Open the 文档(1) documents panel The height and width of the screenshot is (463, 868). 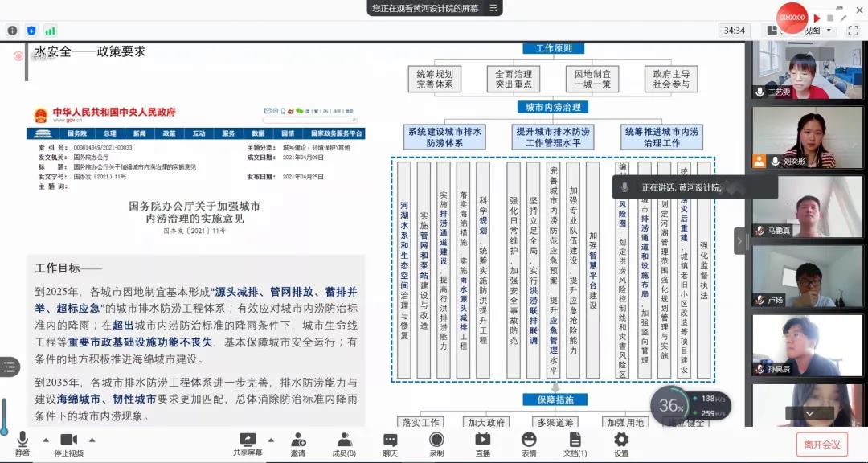[575, 444]
